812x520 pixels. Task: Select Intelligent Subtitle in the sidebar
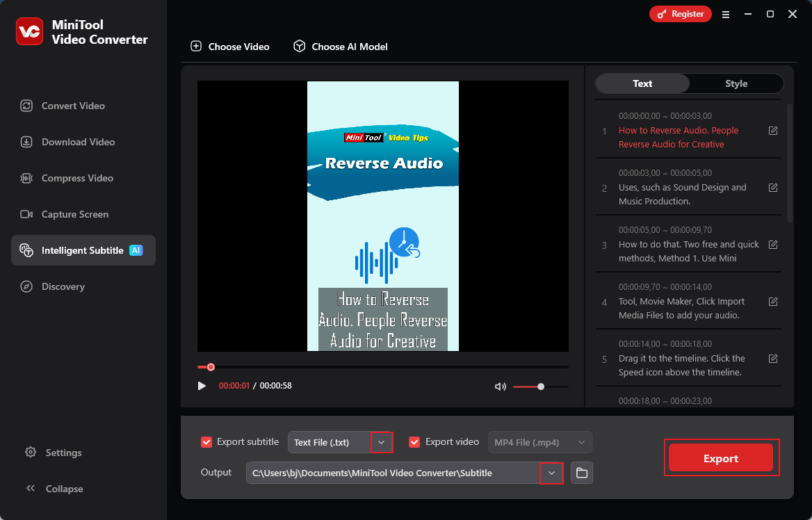tap(79, 250)
